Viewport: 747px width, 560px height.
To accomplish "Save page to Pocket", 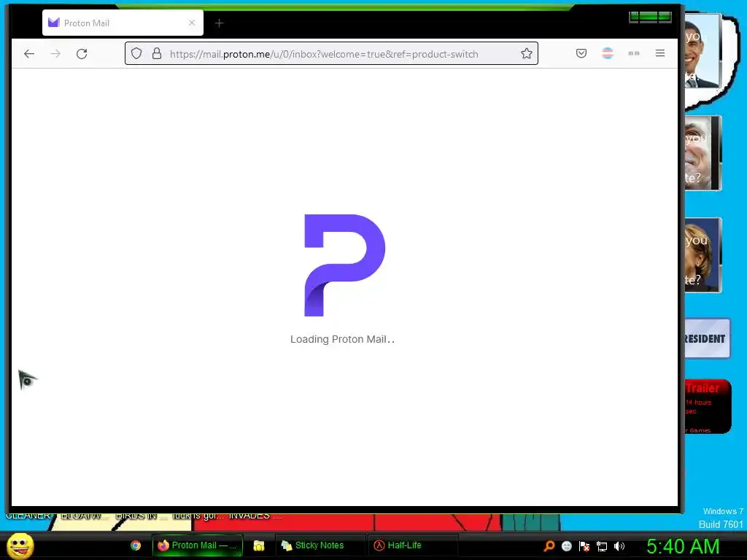I will coord(581,53).
